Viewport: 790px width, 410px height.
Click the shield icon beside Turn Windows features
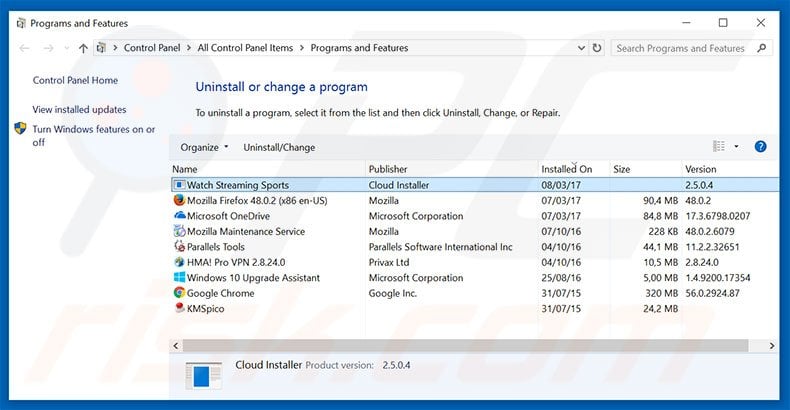[20, 128]
